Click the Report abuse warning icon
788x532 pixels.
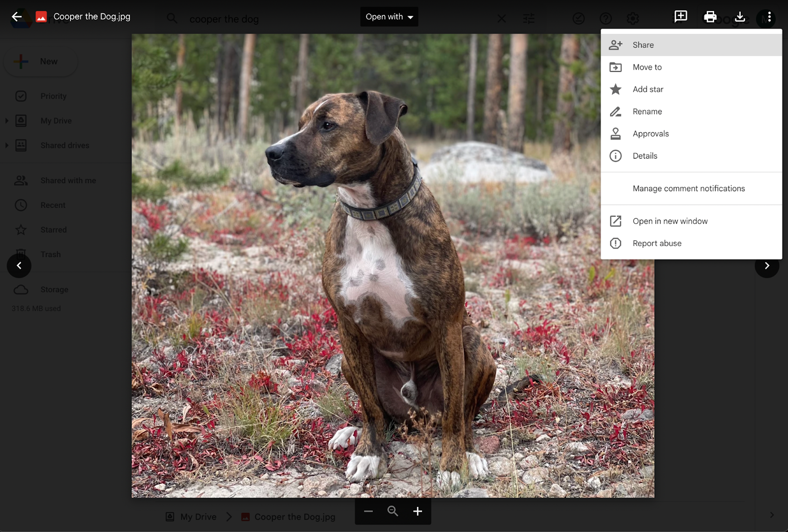click(x=616, y=243)
